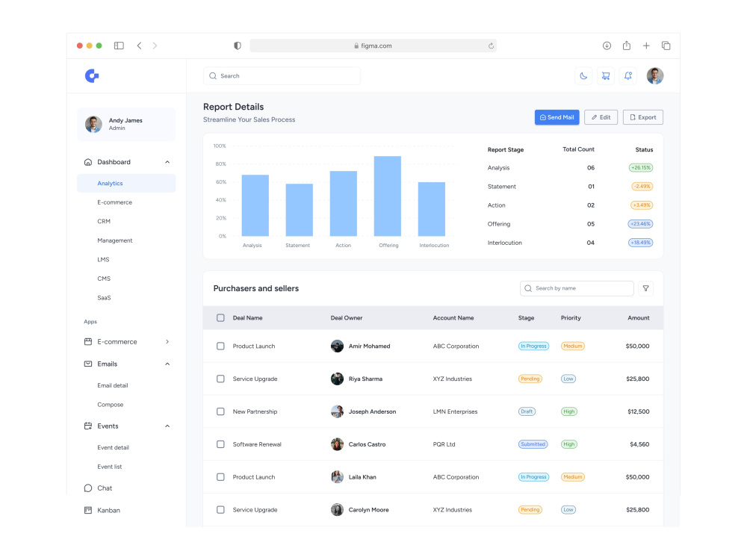Click Amir Mohamed's avatar
747x560 pixels.
[x=338, y=346]
